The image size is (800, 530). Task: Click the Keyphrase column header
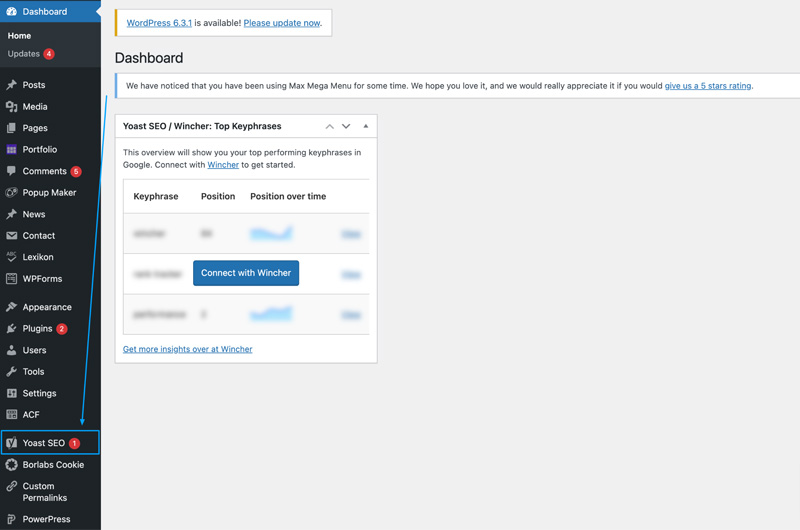tap(156, 196)
